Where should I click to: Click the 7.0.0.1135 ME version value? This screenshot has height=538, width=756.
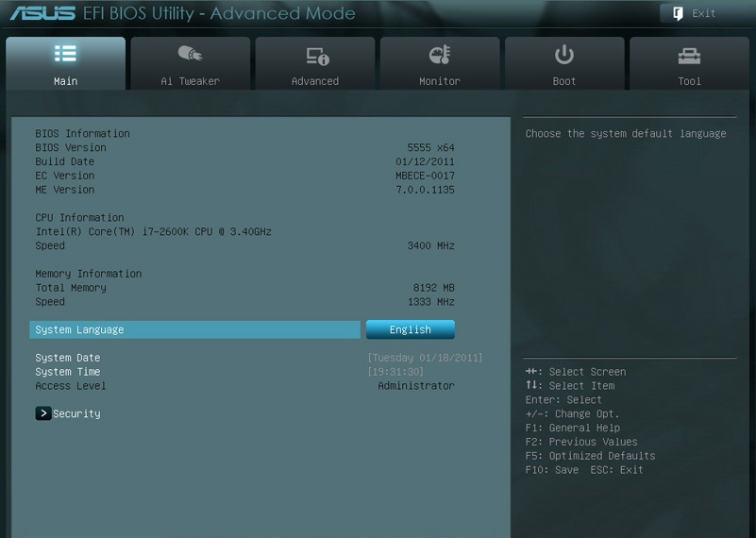[425, 190]
